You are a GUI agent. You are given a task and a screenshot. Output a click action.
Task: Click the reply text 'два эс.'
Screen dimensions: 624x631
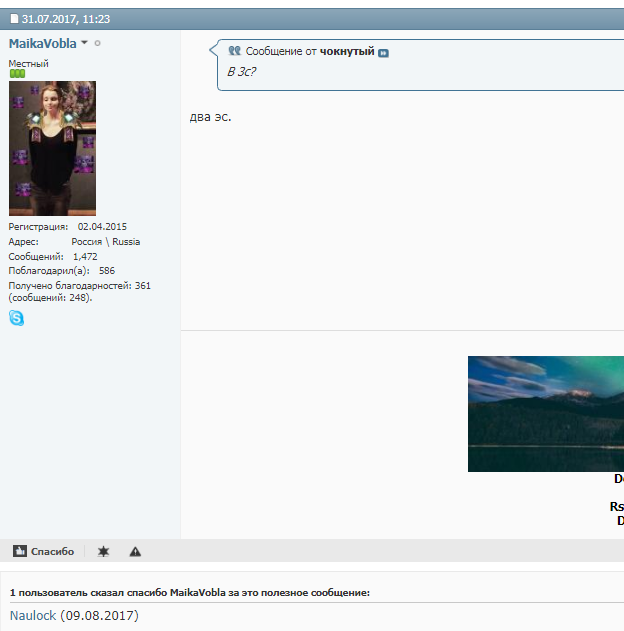(210, 117)
